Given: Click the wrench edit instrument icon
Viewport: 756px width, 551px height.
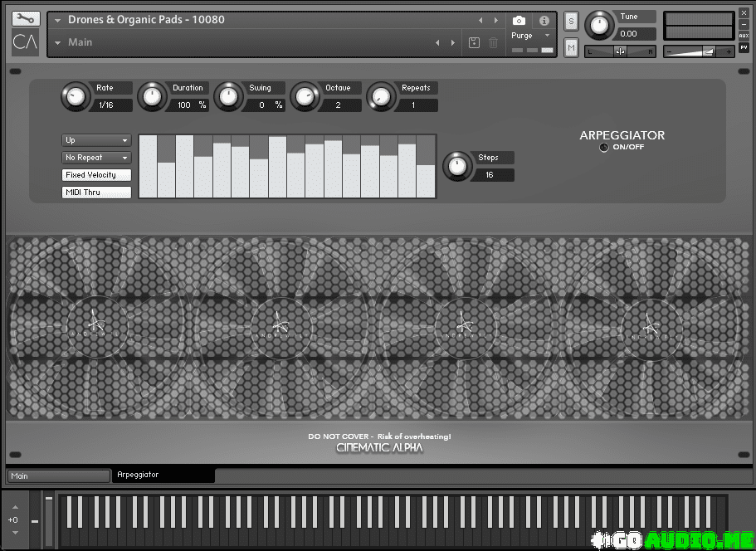Looking at the screenshot, I should coord(26,18).
